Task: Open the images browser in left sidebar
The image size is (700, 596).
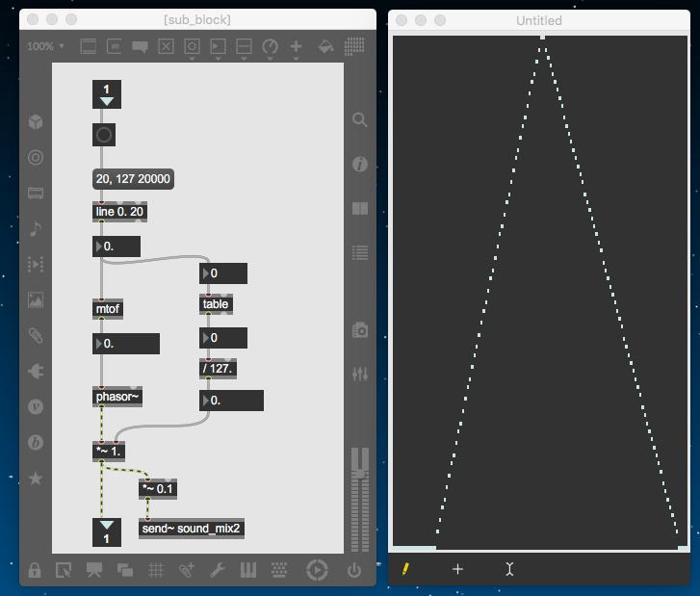Action: [36, 300]
